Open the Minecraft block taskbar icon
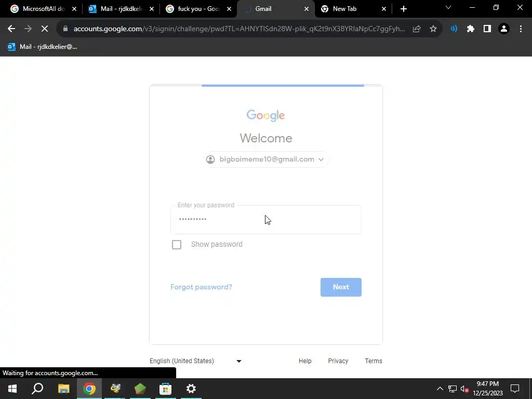 tap(140, 389)
